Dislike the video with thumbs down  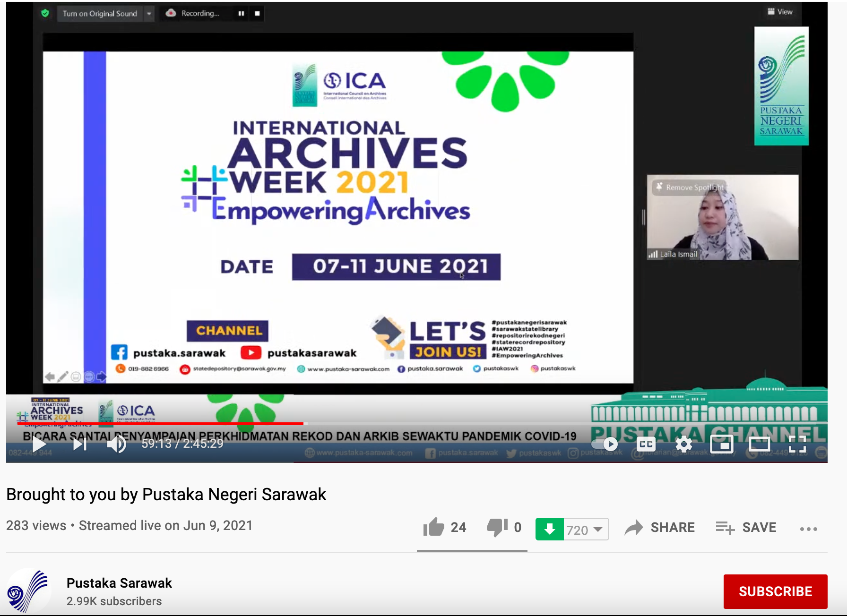(x=497, y=527)
